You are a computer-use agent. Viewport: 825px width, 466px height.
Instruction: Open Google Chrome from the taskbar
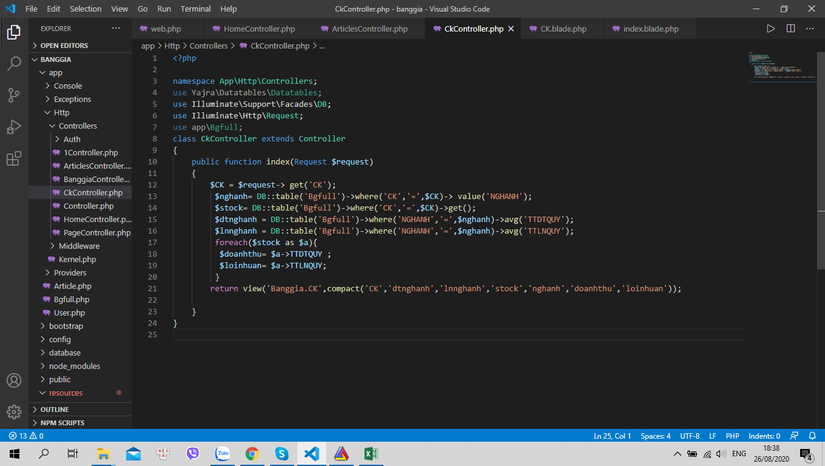252,454
